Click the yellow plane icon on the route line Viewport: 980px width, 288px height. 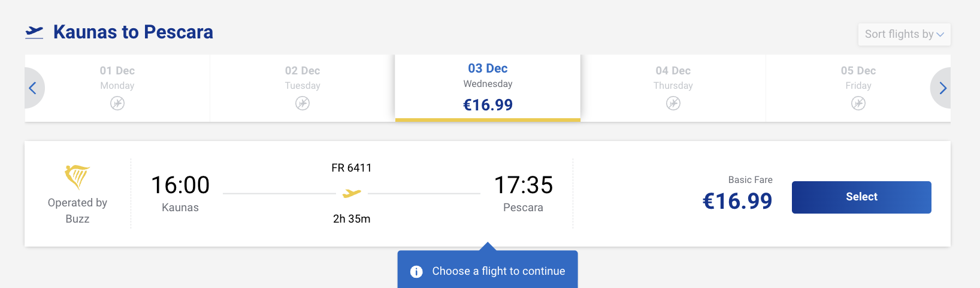click(352, 193)
